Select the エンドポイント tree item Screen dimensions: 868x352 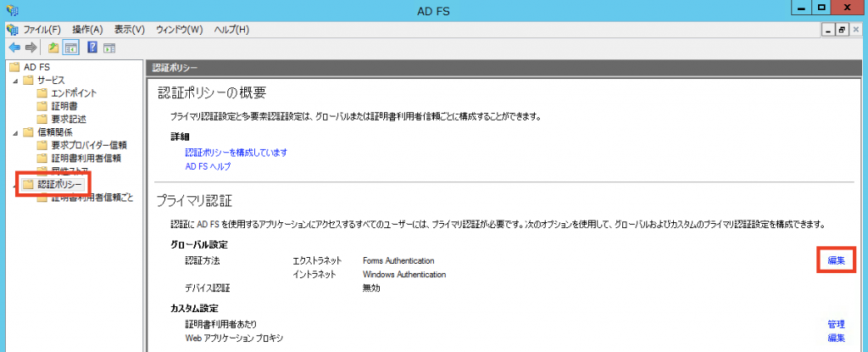click(75, 93)
